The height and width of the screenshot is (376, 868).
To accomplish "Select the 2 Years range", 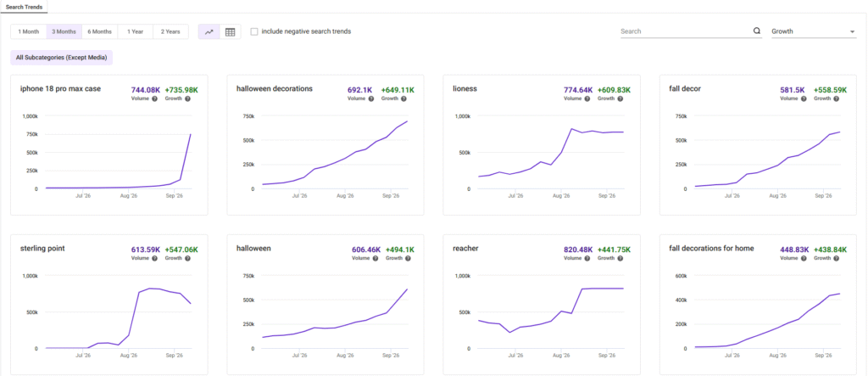I will pos(170,31).
